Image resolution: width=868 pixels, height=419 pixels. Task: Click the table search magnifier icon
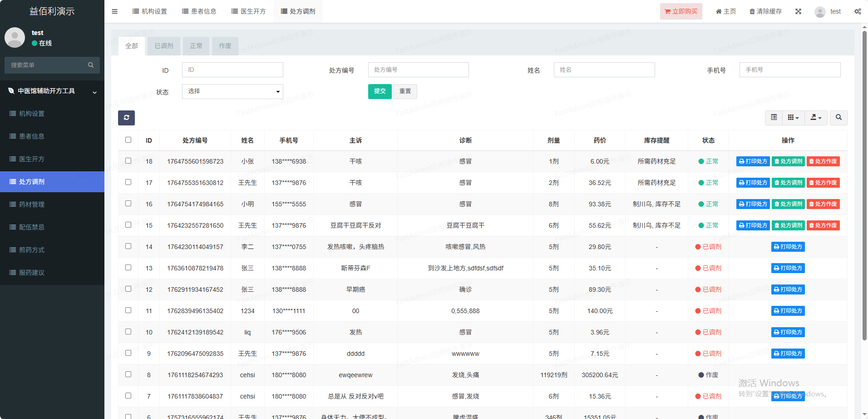(x=838, y=118)
